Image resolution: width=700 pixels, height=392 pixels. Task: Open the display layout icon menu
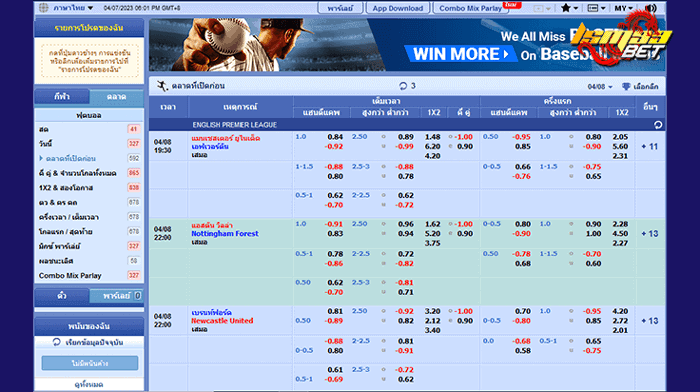coord(596,8)
